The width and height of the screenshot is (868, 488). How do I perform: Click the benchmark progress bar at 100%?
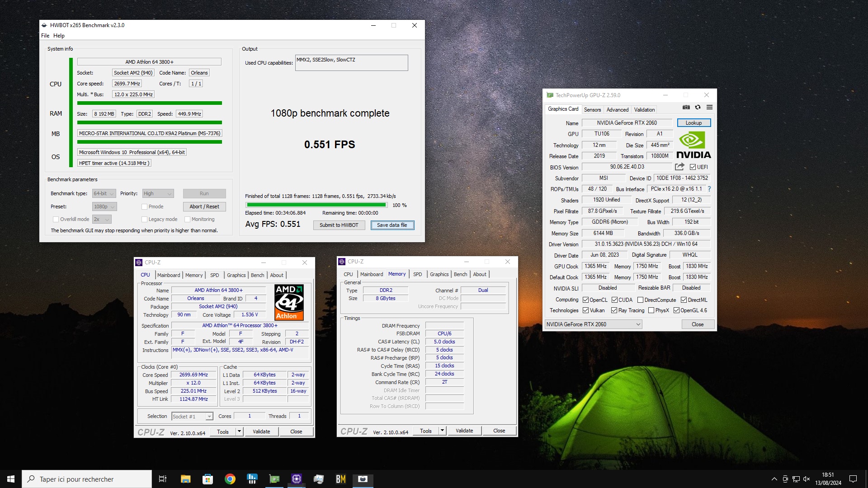point(316,205)
